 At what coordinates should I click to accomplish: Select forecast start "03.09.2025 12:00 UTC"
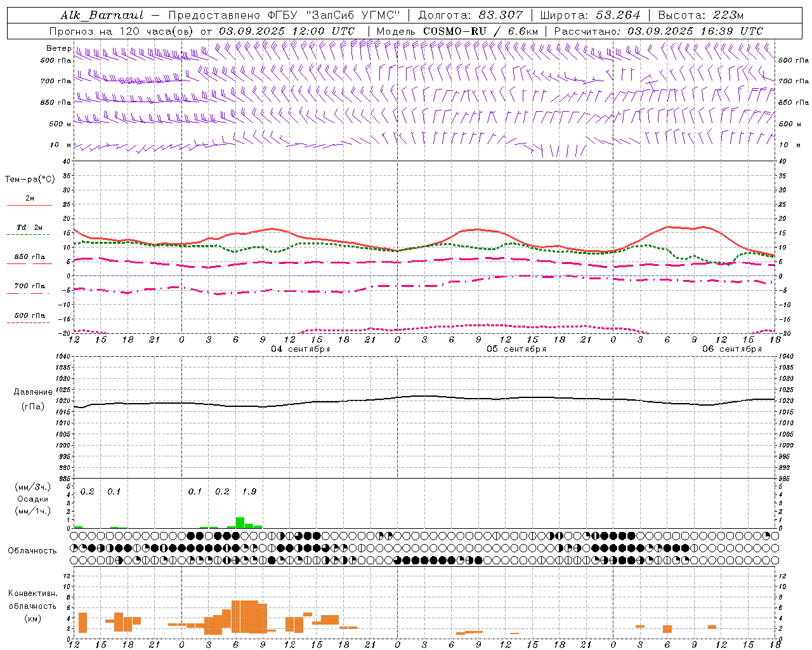click(x=287, y=31)
